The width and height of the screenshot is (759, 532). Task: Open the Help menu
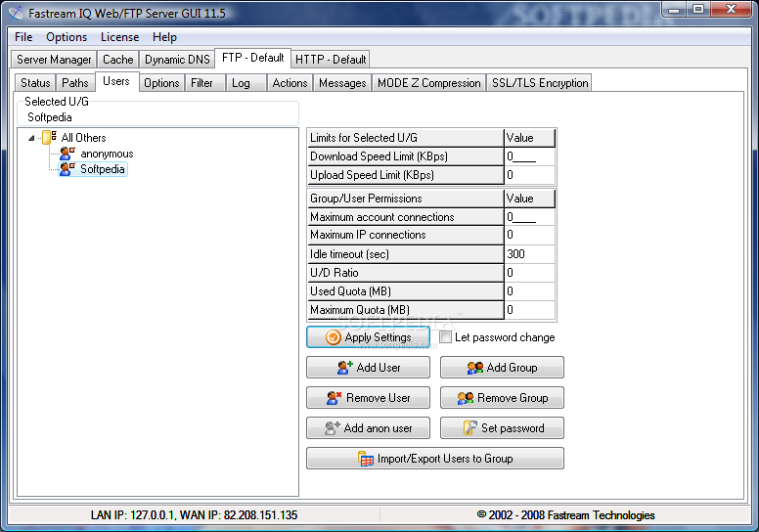point(164,37)
